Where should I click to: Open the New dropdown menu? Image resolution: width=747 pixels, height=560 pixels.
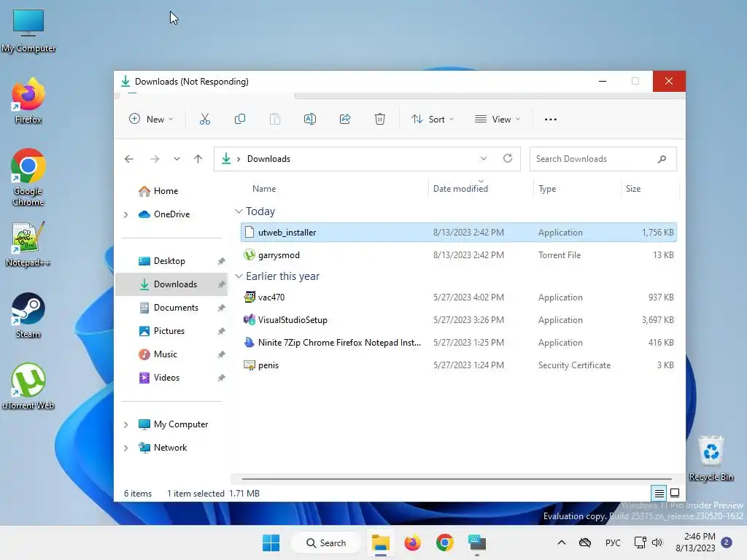tap(151, 119)
